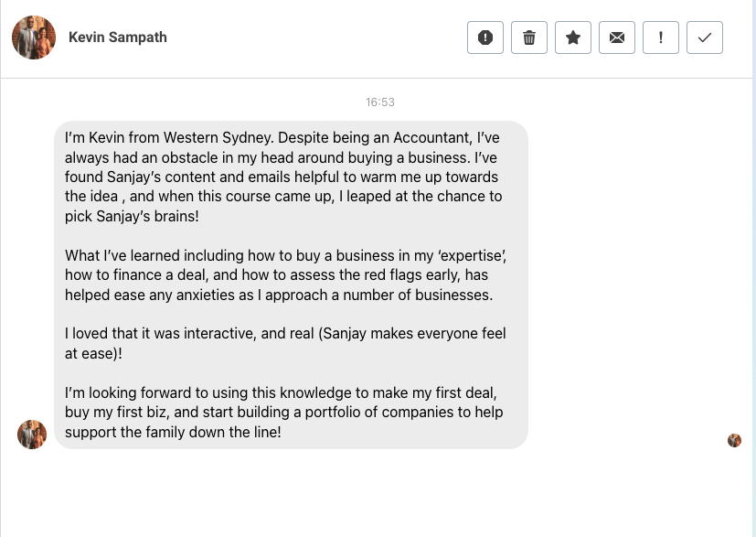Click the 16:53 message timestamp

[380, 102]
